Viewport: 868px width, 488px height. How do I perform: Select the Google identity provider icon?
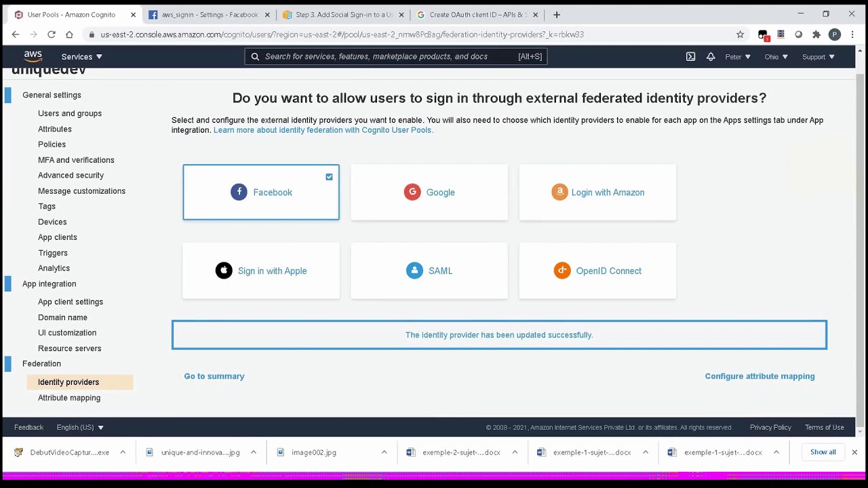coord(412,192)
